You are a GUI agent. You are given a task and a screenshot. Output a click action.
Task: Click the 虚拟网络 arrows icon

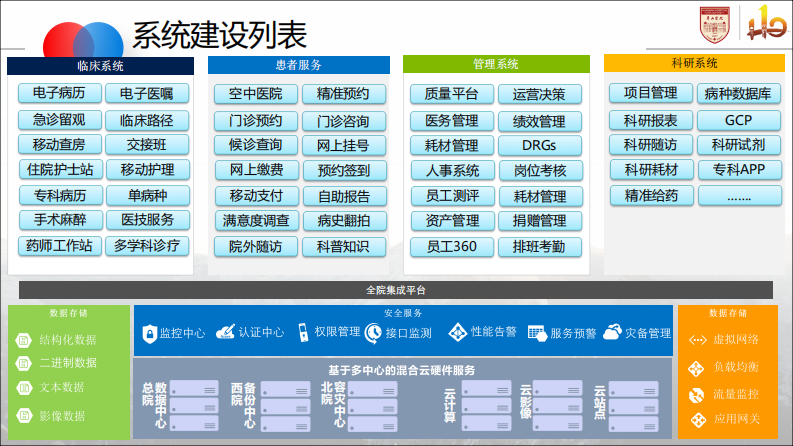coord(697,340)
